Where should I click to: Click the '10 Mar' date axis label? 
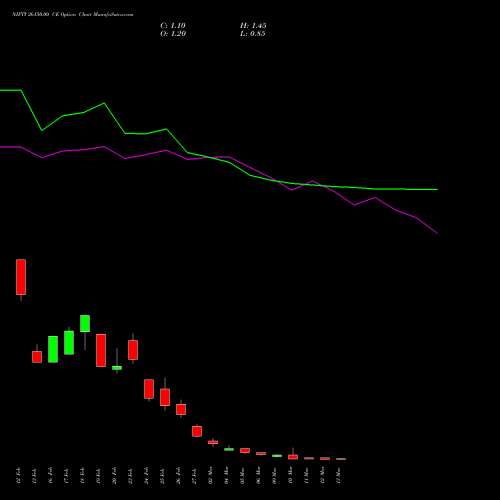[x=291, y=476]
